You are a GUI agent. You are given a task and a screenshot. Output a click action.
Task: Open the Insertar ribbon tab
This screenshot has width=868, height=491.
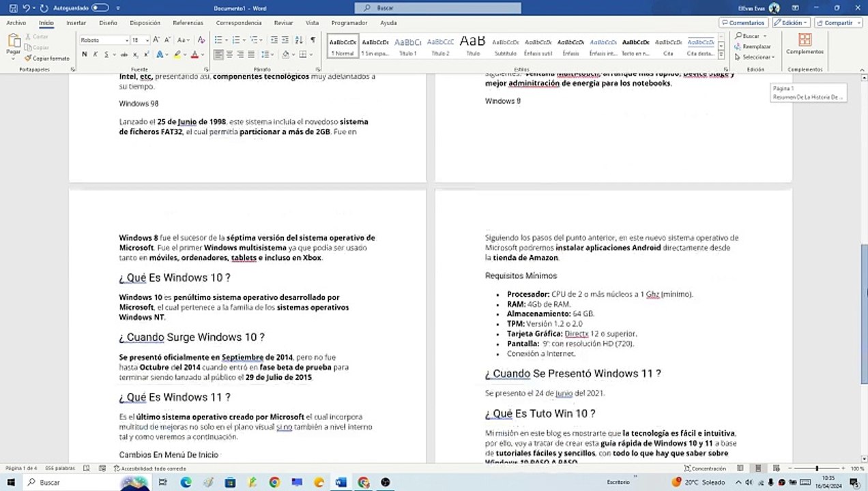[x=76, y=23]
